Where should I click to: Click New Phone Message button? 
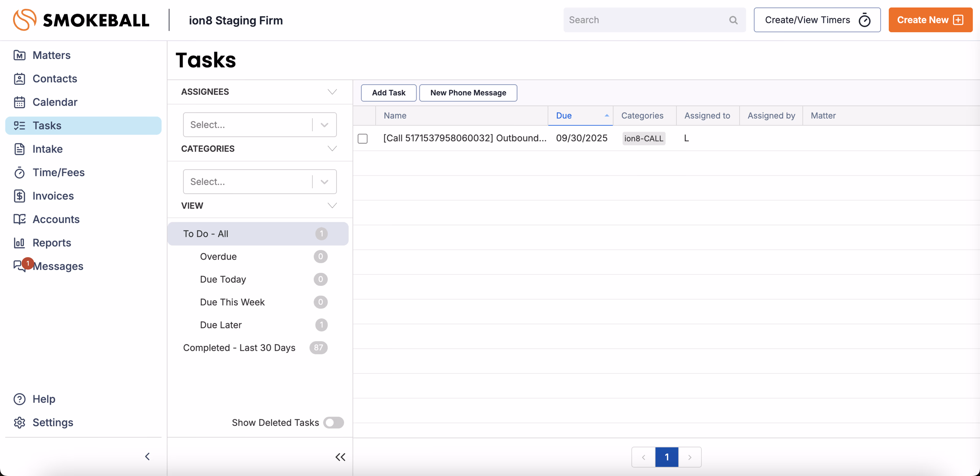[x=468, y=93]
